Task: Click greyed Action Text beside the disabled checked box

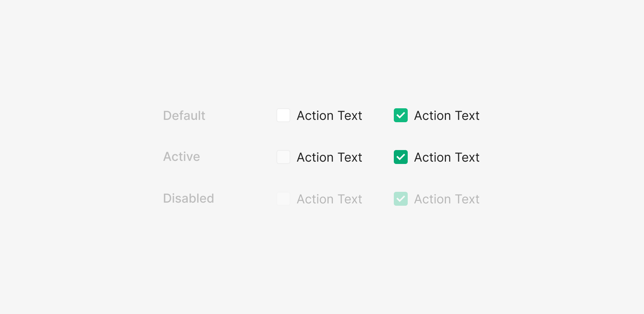Action: coord(447,199)
